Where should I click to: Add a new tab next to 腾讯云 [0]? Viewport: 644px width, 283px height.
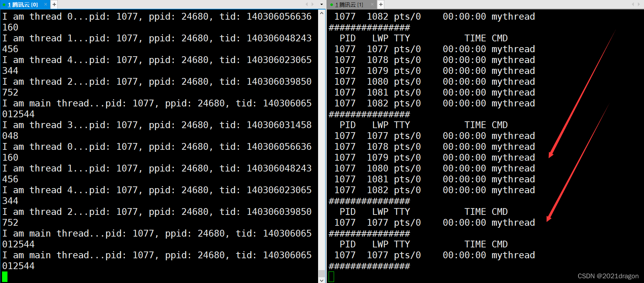54,4
